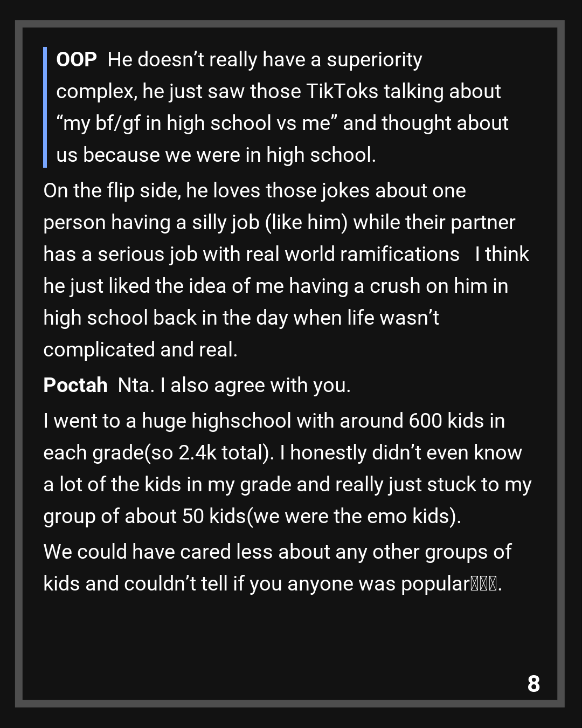Click the emoji glyphs after "popular"

483,584
